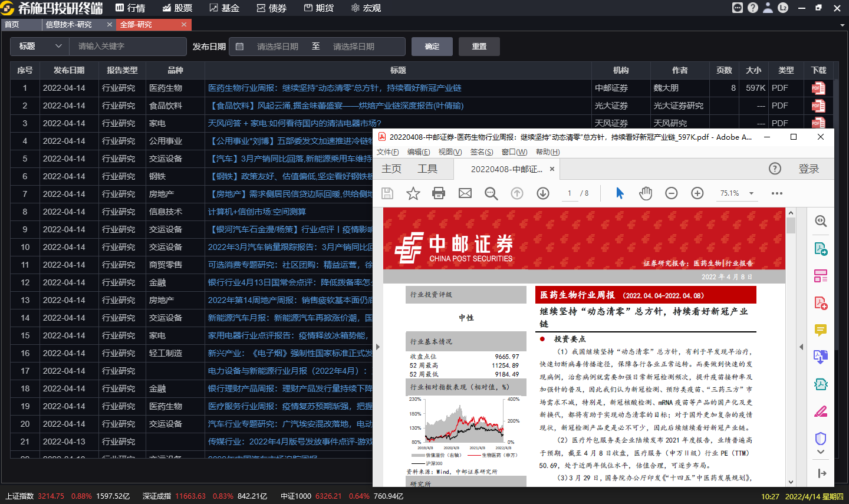Go to previous page with up arrow
Image resolution: width=849 pixels, height=504 pixels.
(x=517, y=193)
